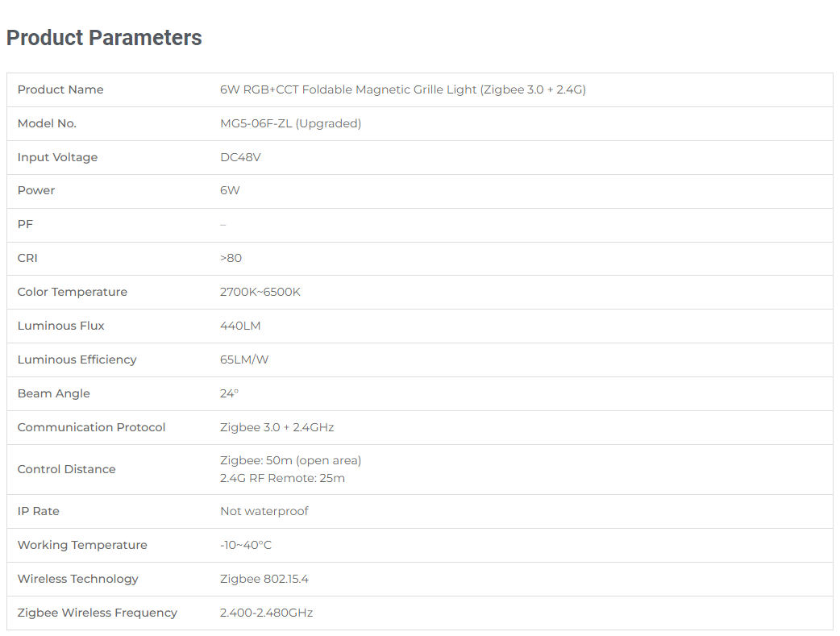840x636 pixels.
Task: Click the Beam Angle value 24°
Action: pyautogui.click(x=229, y=393)
